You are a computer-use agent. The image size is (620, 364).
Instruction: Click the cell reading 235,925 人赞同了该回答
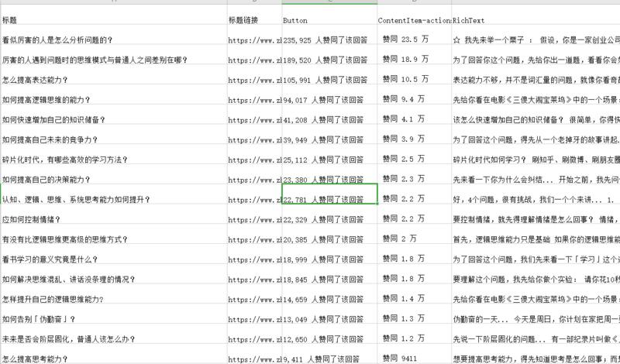tap(329, 39)
